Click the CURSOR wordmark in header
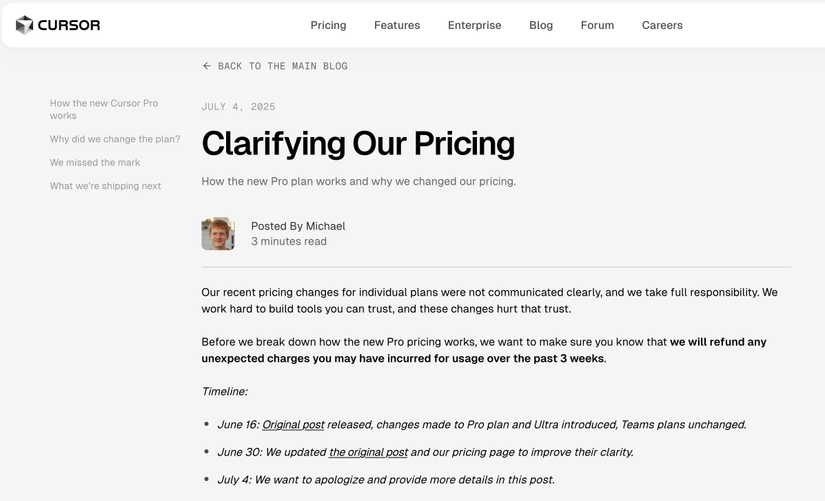Image resolution: width=825 pixels, height=501 pixels. pyautogui.click(x=69, y=25)
